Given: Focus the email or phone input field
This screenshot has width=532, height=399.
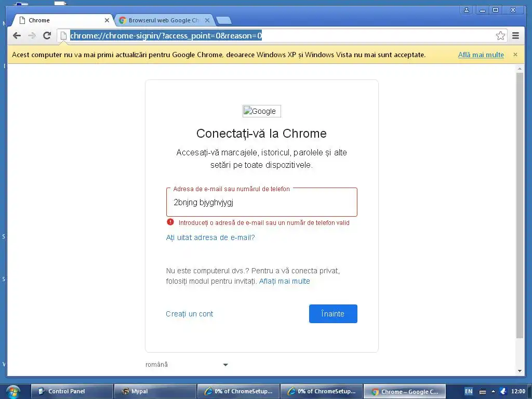Looking at the screenshot, I should tap(262, 203).
